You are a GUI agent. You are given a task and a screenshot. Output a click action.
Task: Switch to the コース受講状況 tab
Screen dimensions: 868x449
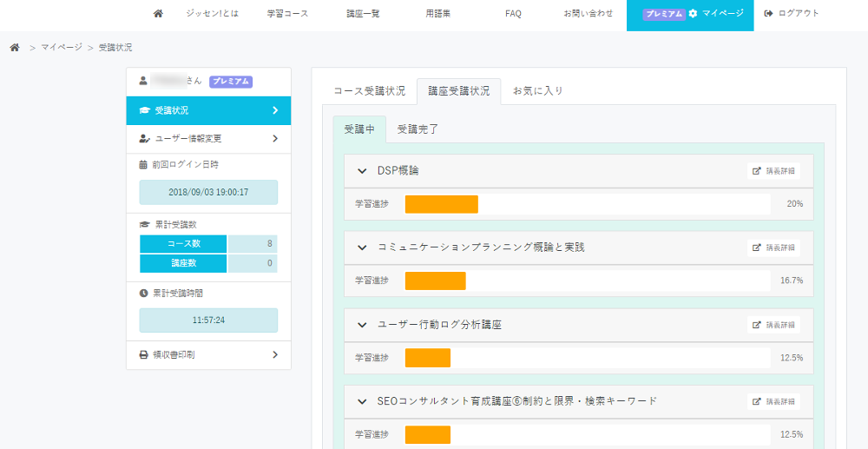[369, 91]
